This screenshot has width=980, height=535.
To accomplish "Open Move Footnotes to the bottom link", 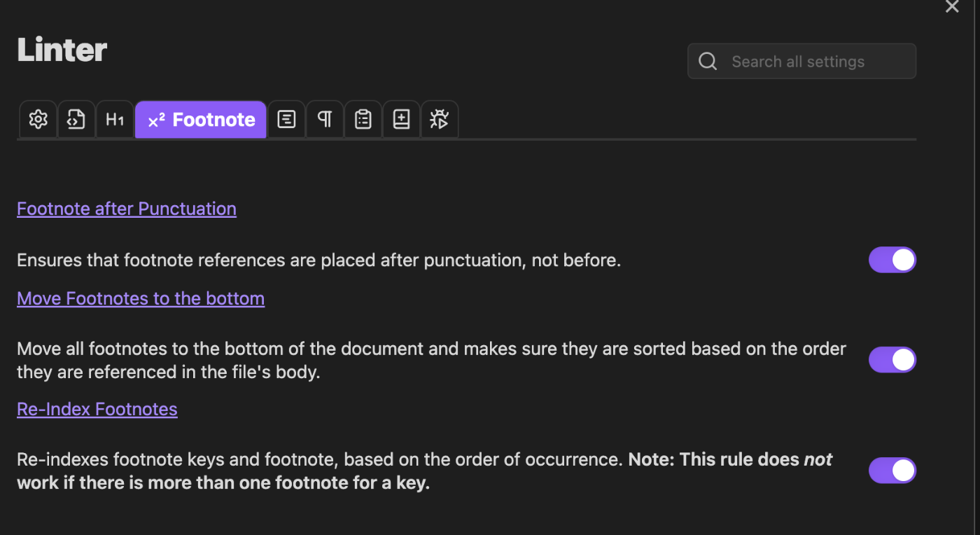I will pyautogui.click(x=141, y=298).
